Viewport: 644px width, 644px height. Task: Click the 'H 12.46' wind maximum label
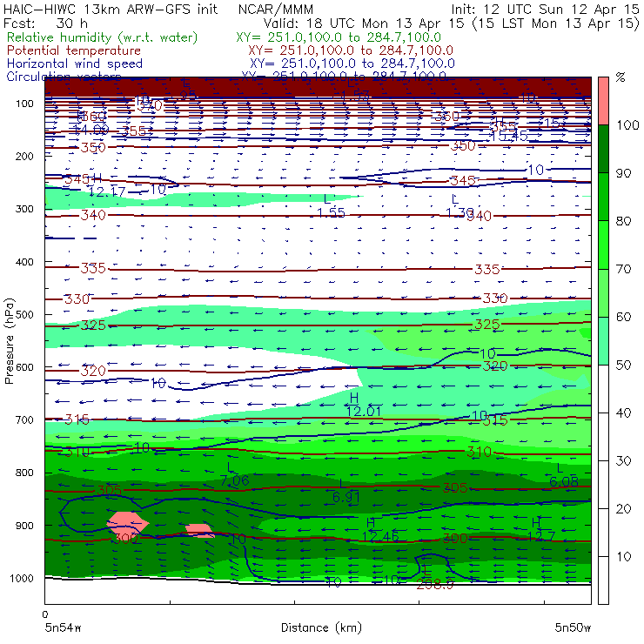click(x=380, y=530)
